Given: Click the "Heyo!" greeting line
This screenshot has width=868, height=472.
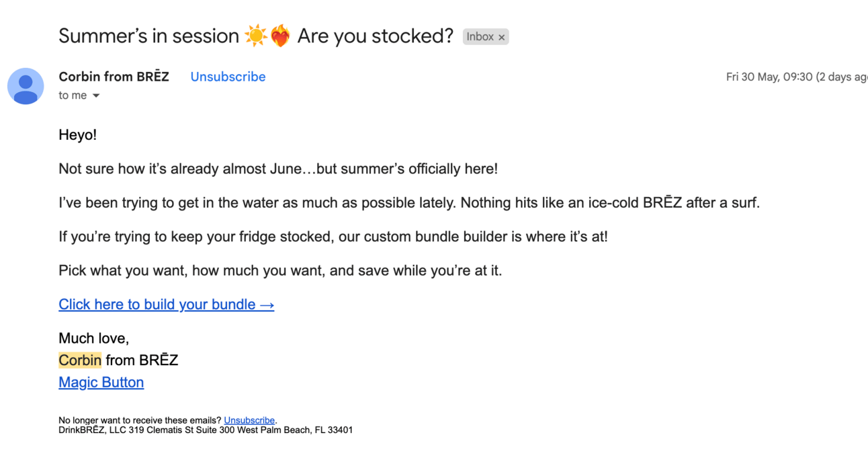Looking at the screenshot, I should [77, 134].
